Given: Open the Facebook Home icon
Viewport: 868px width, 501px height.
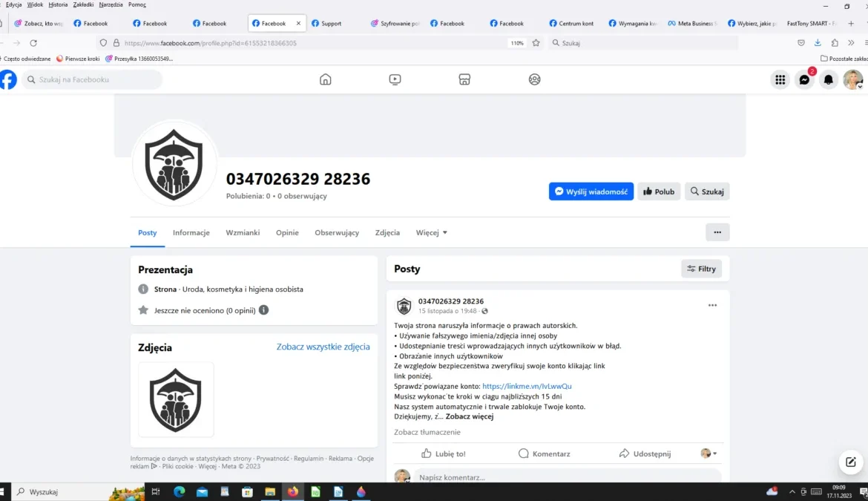Looking at the screenshot, I should (325, 79).
